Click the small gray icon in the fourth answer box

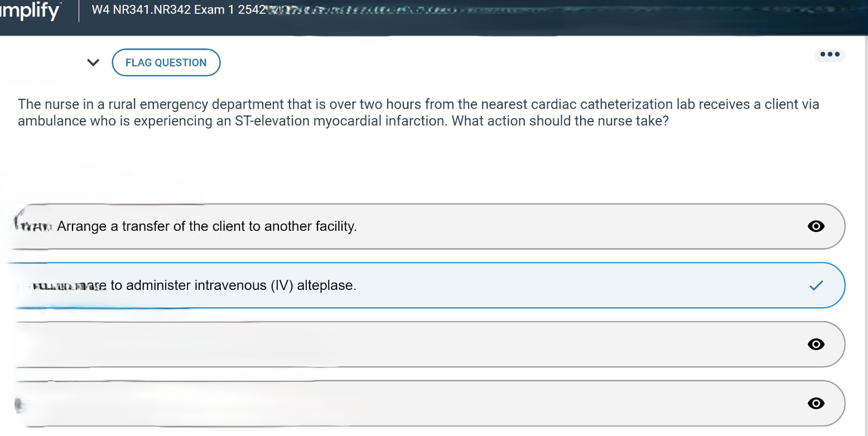point(17,406)
